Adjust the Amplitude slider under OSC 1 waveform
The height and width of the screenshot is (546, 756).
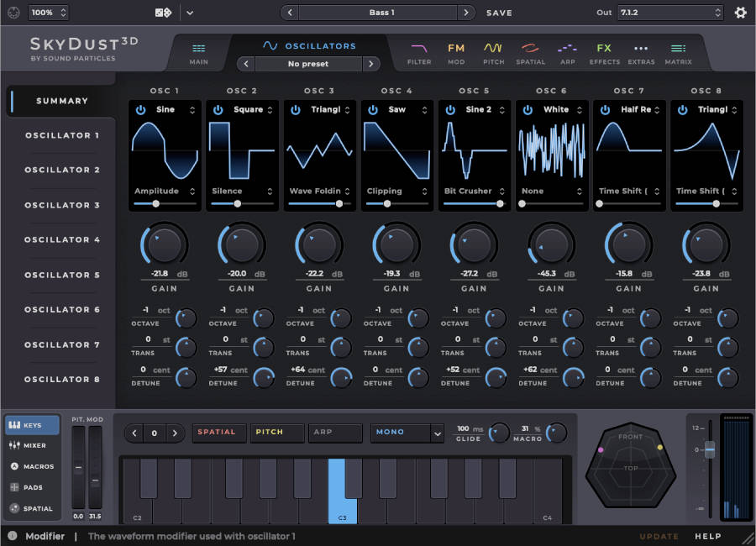[155, 204]
